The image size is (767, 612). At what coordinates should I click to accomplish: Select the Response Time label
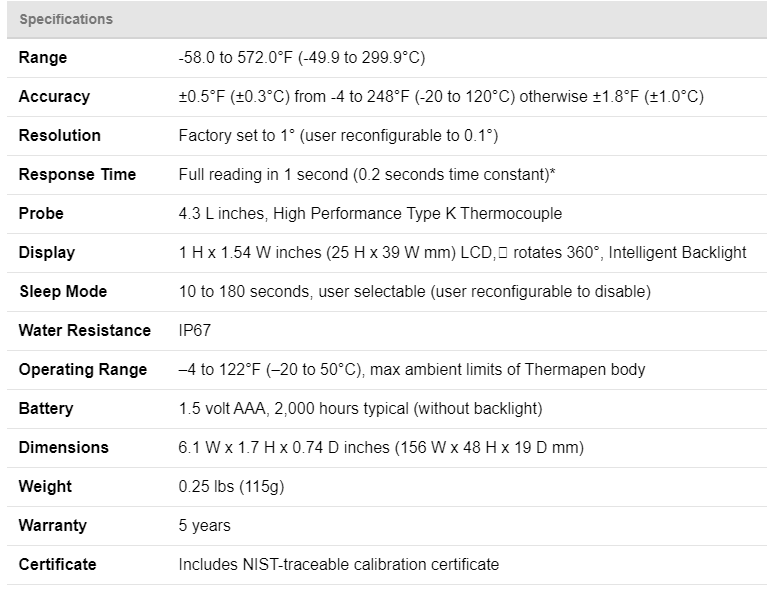77,175
